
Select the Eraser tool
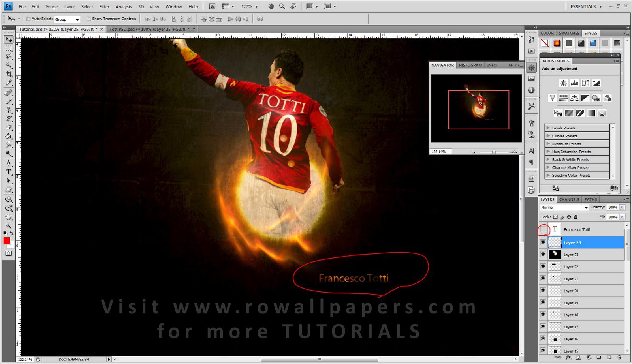pyautogui.click(x=9, y=128)
